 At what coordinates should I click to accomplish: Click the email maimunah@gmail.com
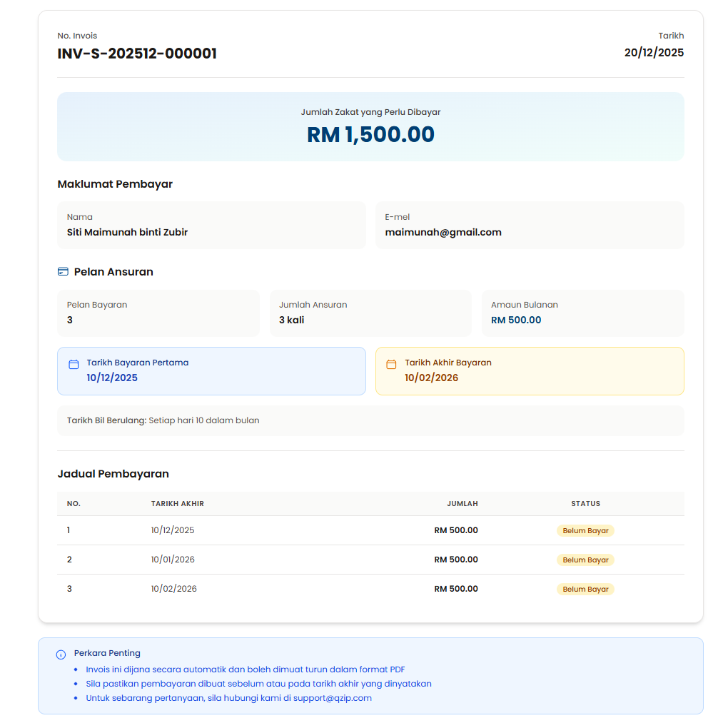(443, 232)
